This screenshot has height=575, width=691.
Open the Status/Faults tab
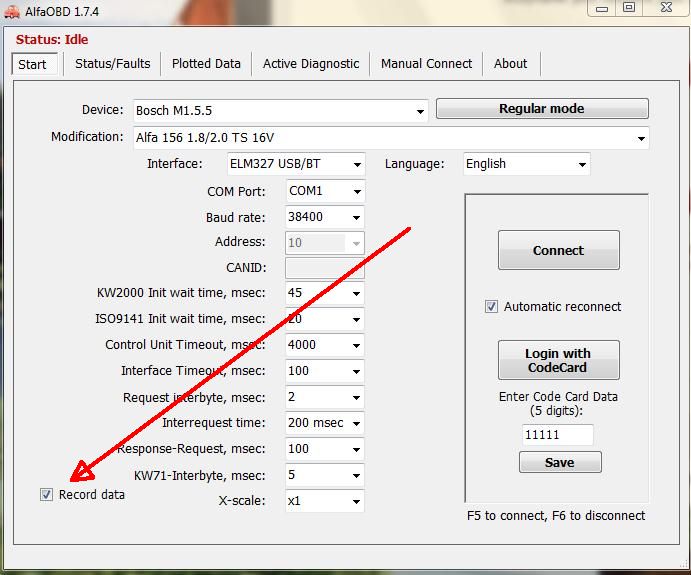(112, 64)
